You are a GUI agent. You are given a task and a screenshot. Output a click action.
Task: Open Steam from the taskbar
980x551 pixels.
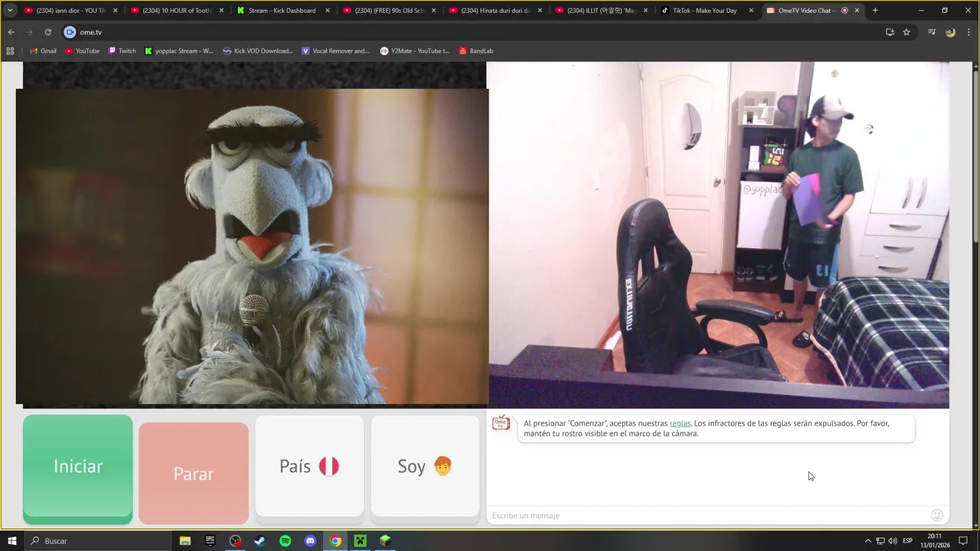tap(260, 541)
